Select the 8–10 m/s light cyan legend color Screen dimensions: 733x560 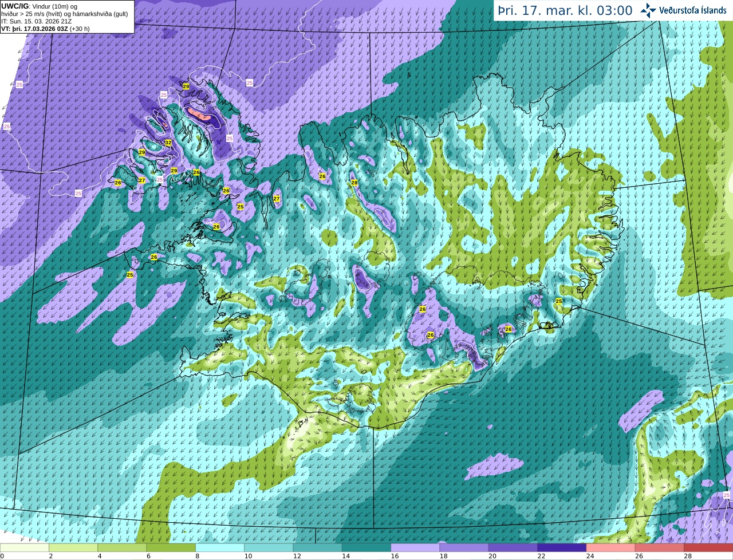click(x=220, y=547)
